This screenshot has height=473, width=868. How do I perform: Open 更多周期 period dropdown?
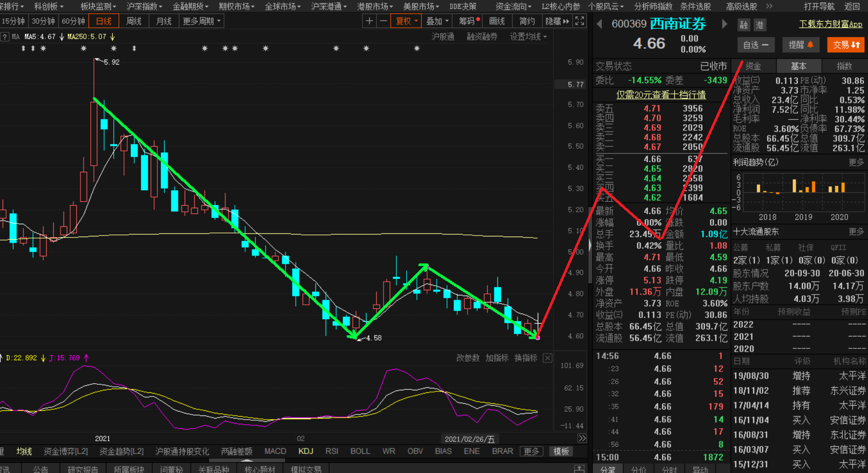[x=201, y=21]
